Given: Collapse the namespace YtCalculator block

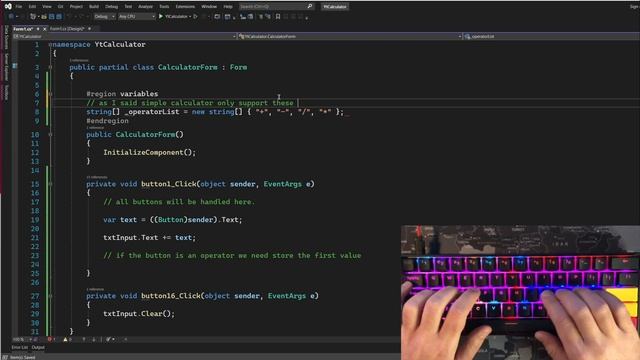Looking at the screenshot, I should (50, 44).
